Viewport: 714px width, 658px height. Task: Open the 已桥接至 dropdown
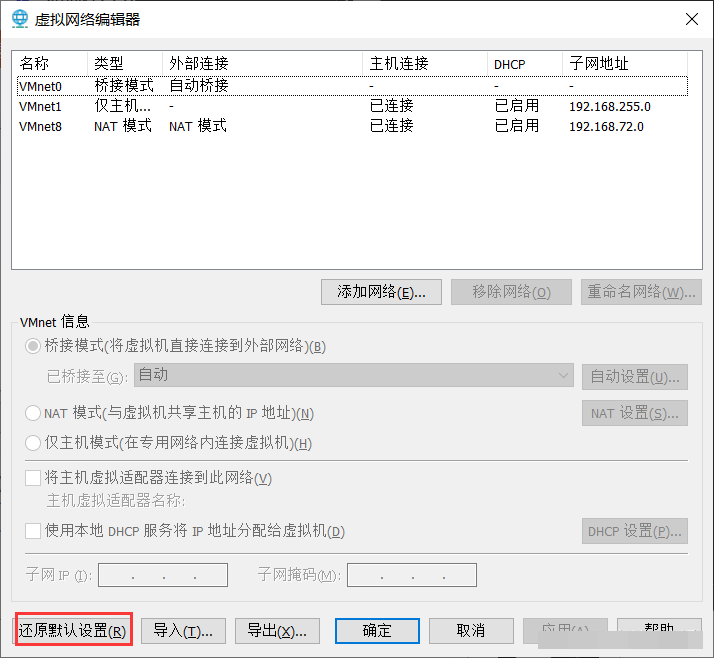354,375
